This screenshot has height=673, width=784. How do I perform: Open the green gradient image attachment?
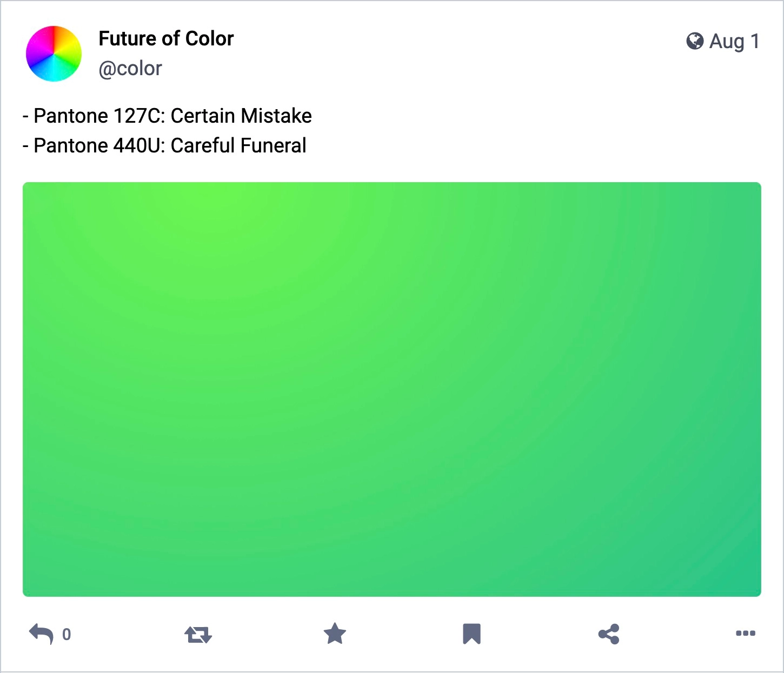392,389
